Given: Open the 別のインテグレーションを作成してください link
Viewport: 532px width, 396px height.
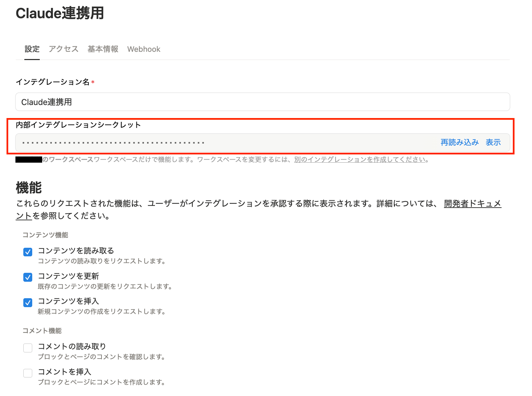Looking at the screenshot, I should coord(360,160).
